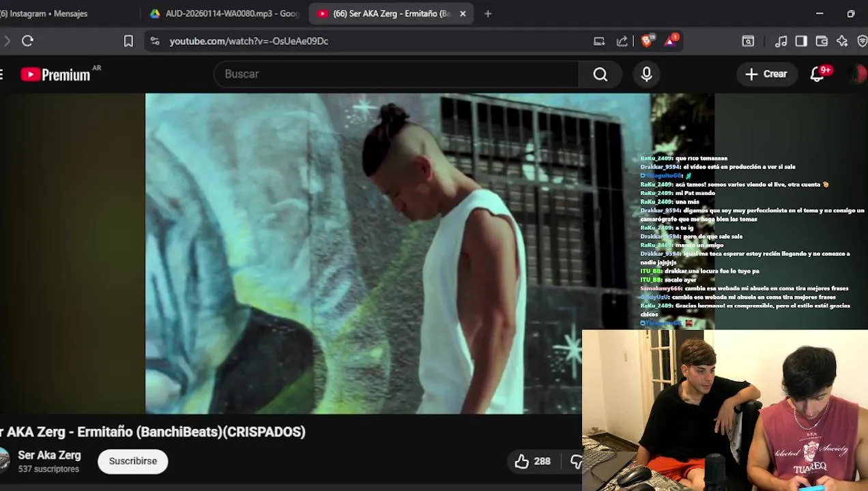Open the Brave Shields lion icon

point(647,40)
